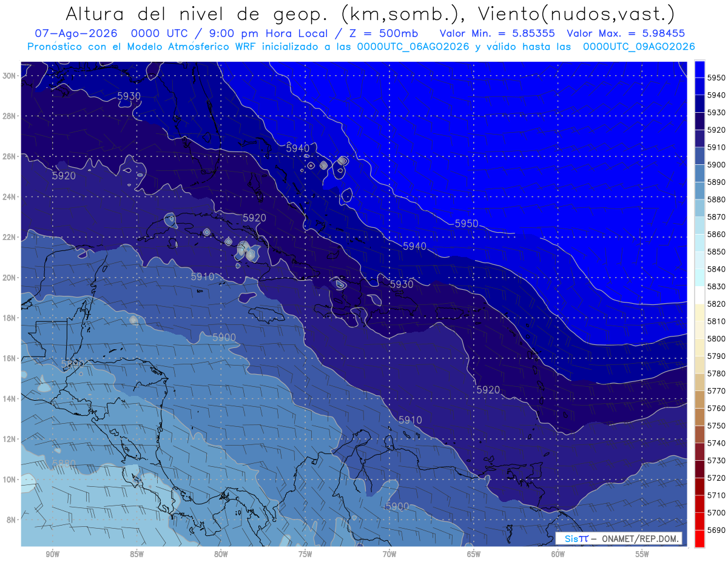Screen dimensions: 728x562
Task: Click the 5920 value in the color legend
Action: tap(716, 130)
